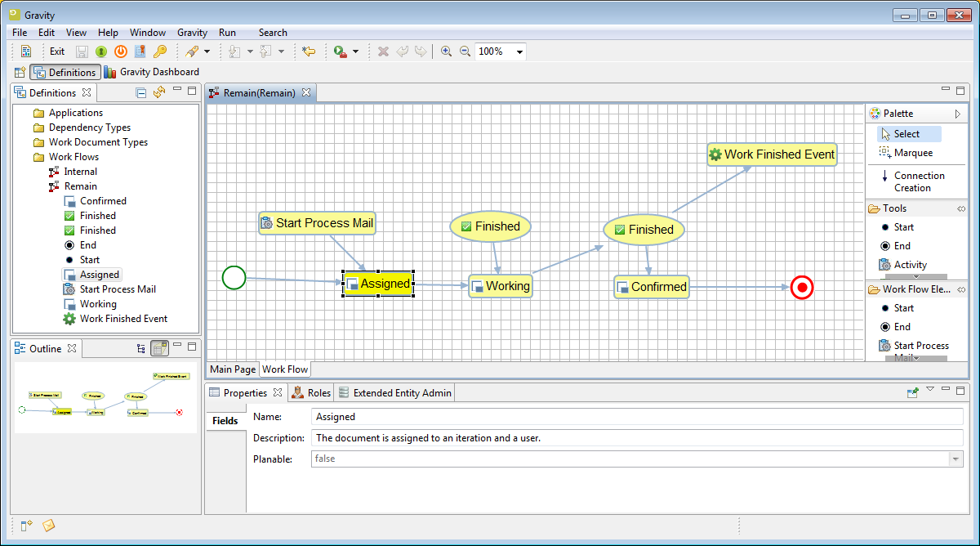Click the yellow key icon in toolbar
The height and width of the screenshot is (546, 980).
pos(160,51)
